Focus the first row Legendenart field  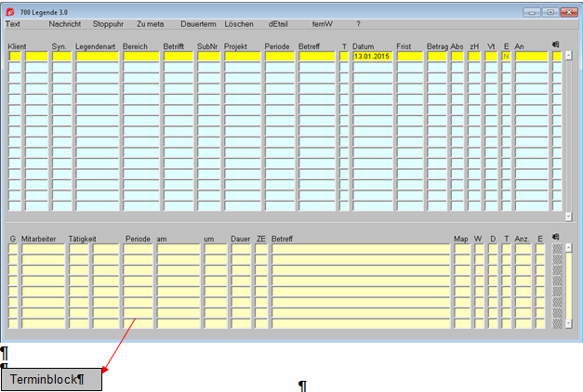pos(97,57)
